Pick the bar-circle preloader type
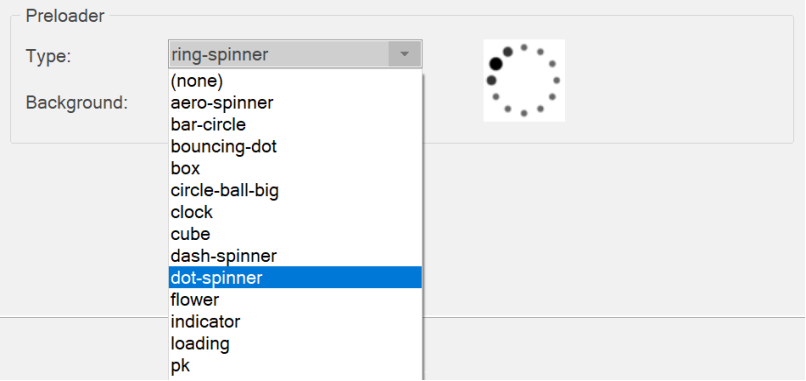 click(295, 125)
